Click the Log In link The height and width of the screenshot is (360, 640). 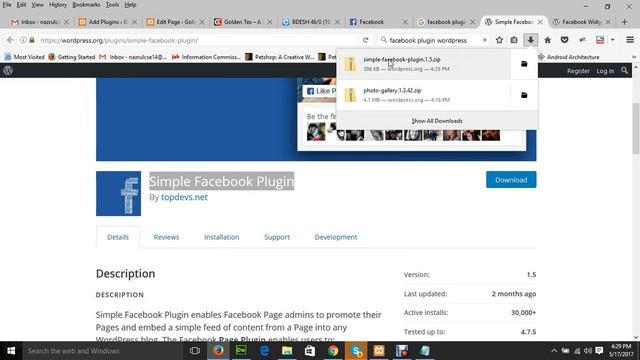point(605,71)
